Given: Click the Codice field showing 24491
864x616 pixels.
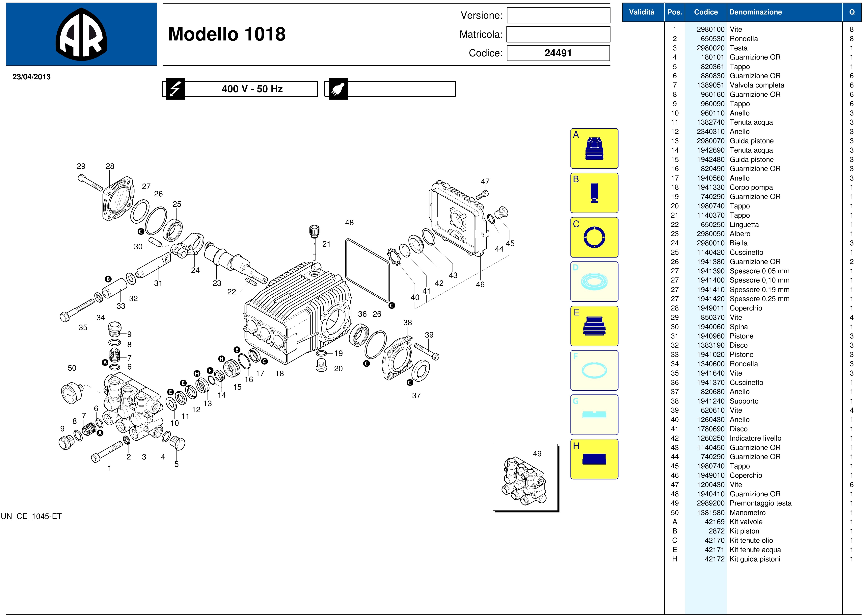Looking at the screenshot, I should 558,53.
